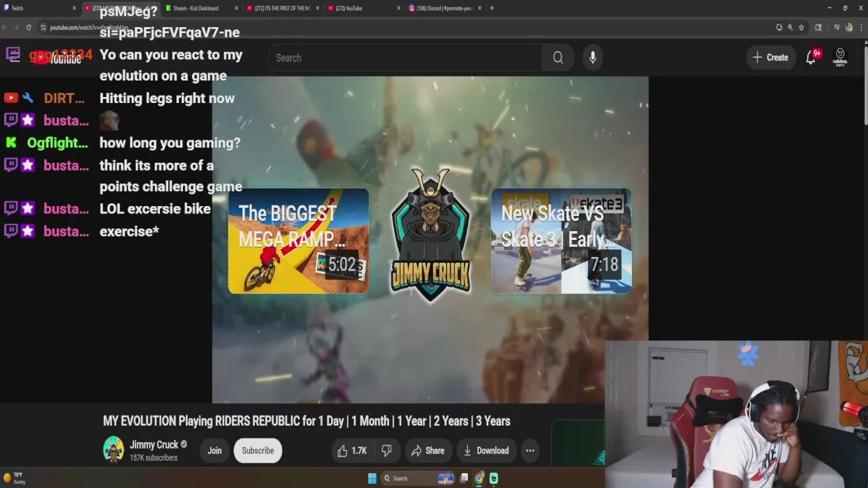Screen dimensions: 868x488
Task: Open the YouTube account avatar menu
Action: [840, 57]
